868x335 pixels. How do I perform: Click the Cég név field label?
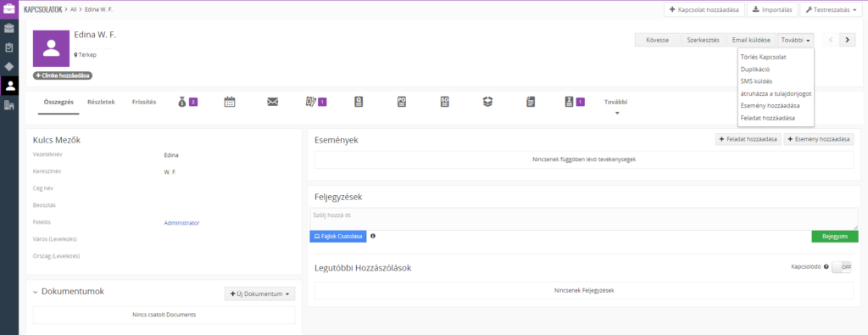click(x=43, y=188)
